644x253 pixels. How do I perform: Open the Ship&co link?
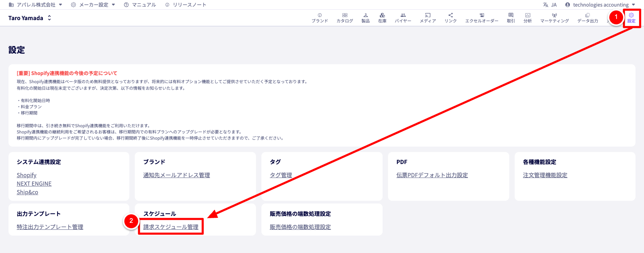[27, 192]
